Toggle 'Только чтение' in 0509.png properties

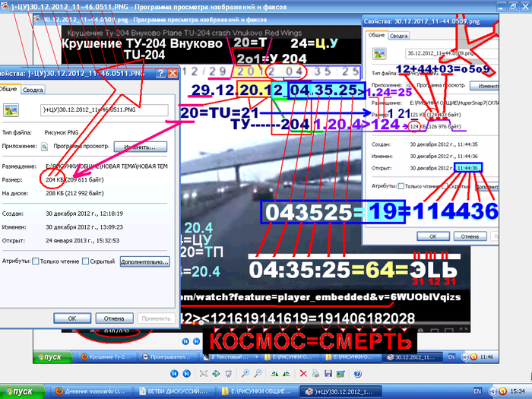[x=401, y=186]
